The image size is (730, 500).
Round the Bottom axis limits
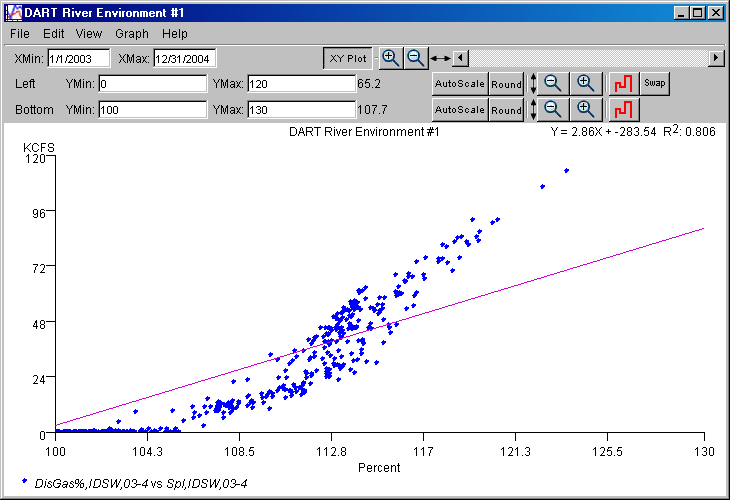tap(506, 109)
